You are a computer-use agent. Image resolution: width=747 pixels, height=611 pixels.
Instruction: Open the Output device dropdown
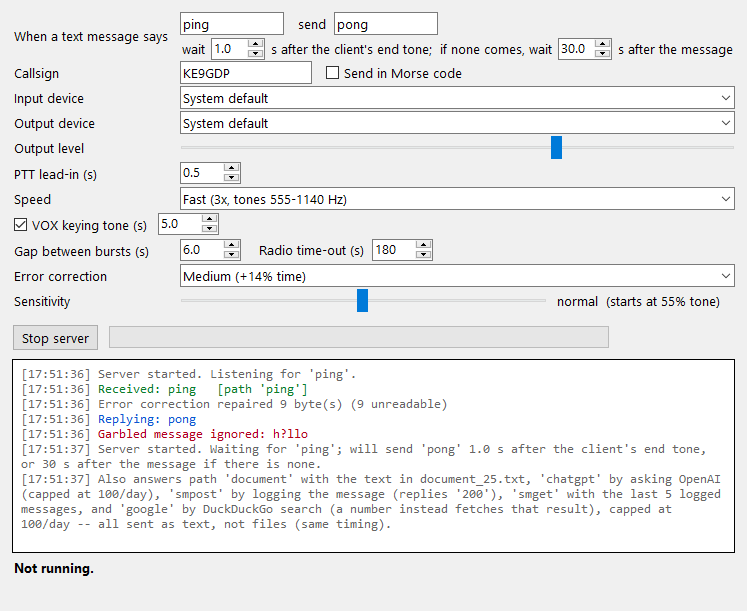(457, 123)
